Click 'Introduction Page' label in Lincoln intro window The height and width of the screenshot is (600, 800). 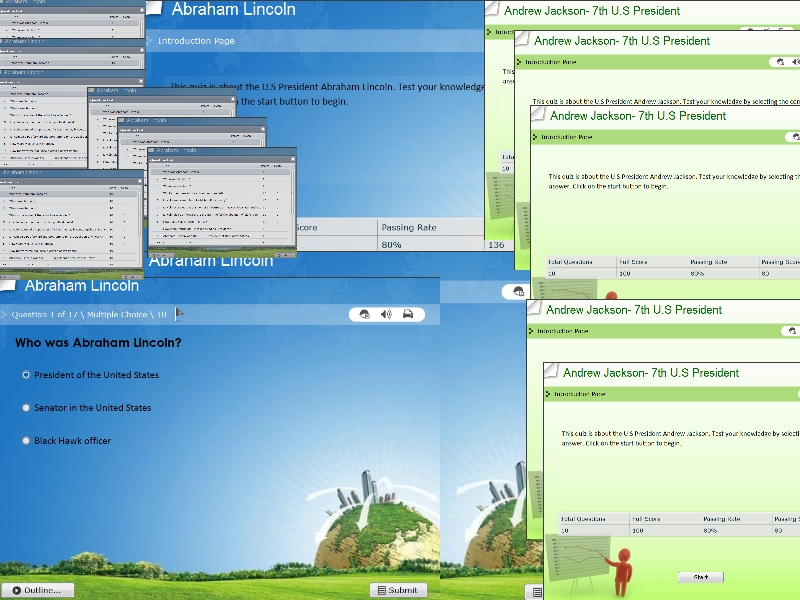(196, 41)
